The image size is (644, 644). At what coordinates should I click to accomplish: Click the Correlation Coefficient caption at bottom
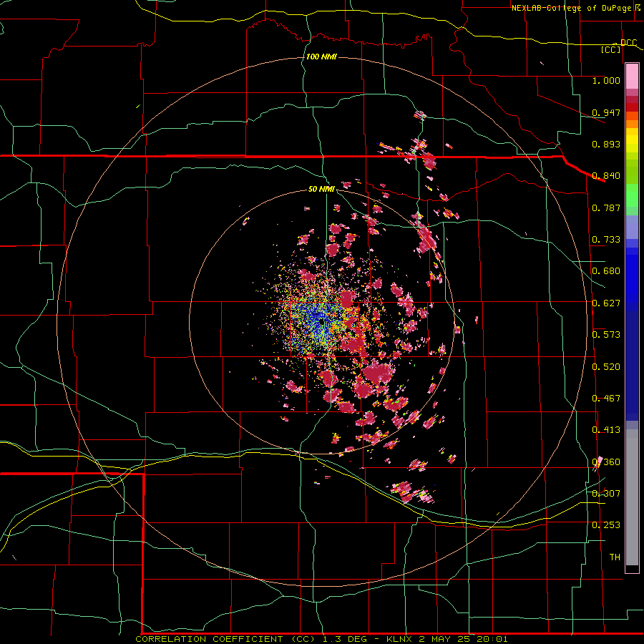point(321,639)
